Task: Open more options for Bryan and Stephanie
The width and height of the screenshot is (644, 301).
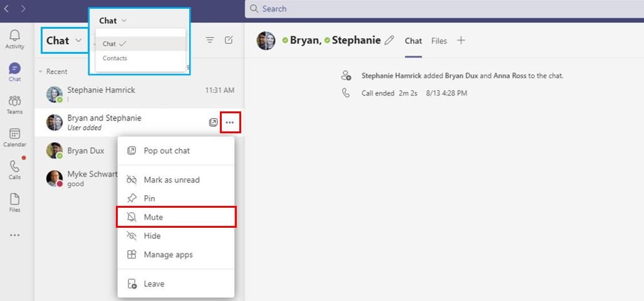Action: [230, 122]
